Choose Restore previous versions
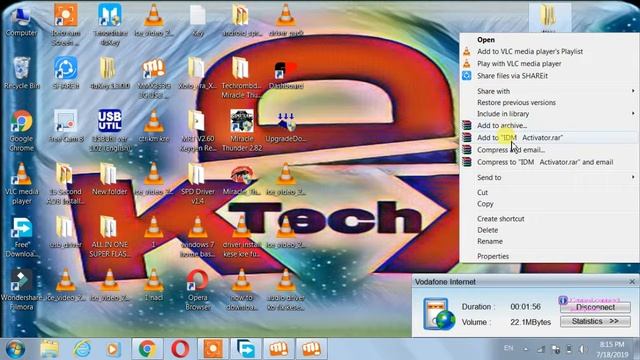Image resolution: width=640 pixels, height=360 pixels. (x=516, y=102)
